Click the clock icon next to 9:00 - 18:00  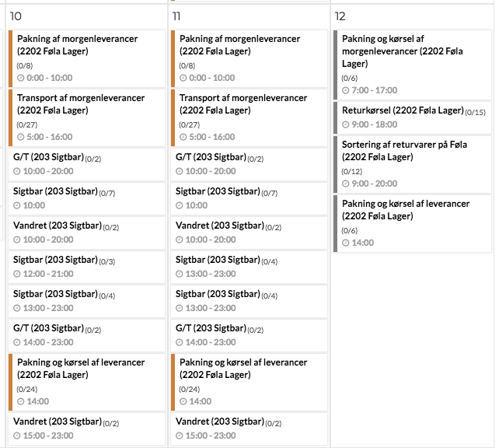[x=345, y=124]
